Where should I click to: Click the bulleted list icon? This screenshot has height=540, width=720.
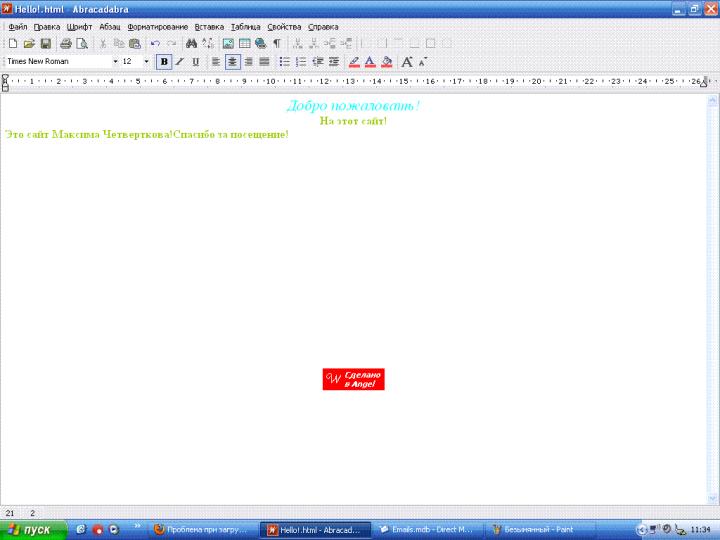285,61
